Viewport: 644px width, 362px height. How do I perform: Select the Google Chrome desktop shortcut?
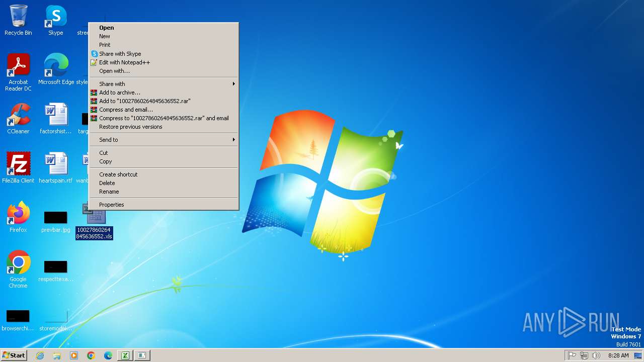tap(18, 269)
